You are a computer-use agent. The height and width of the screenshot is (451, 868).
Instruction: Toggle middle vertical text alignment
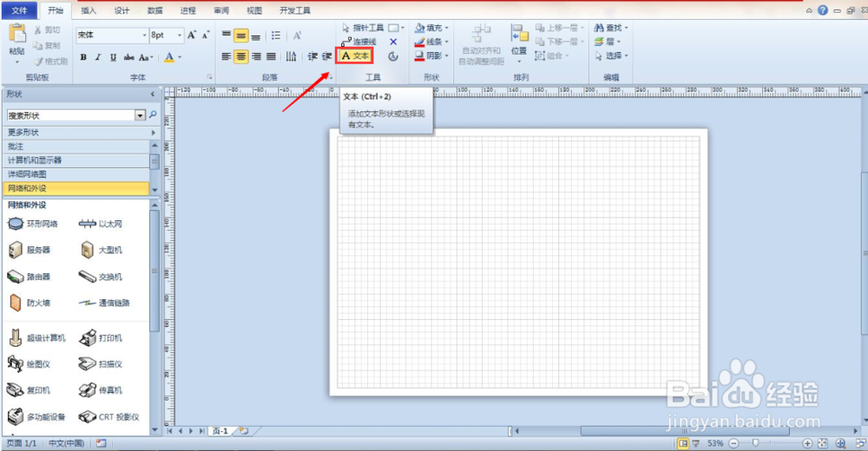[x=240, y=36]
